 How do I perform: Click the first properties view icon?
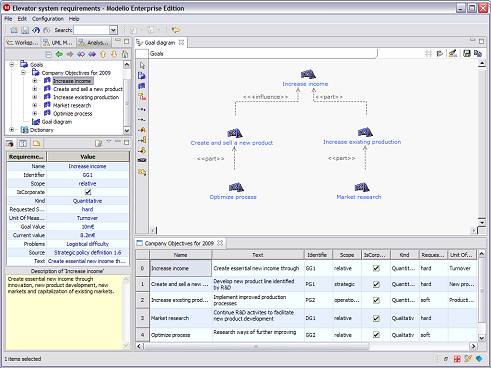tap(10, 144)
